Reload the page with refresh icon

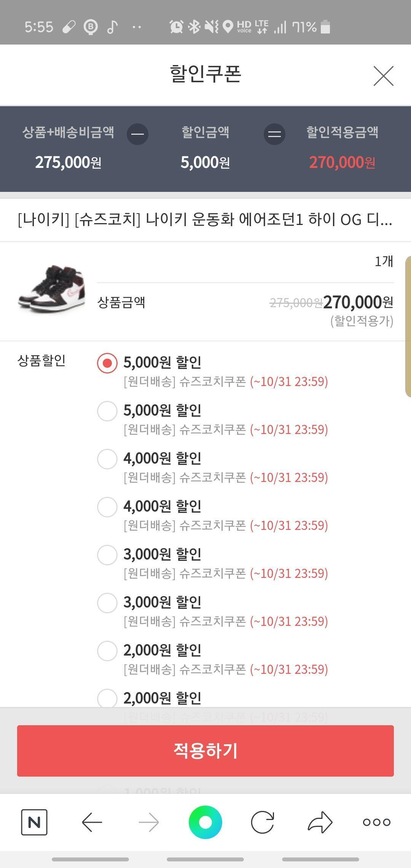(x=263, y=822)
